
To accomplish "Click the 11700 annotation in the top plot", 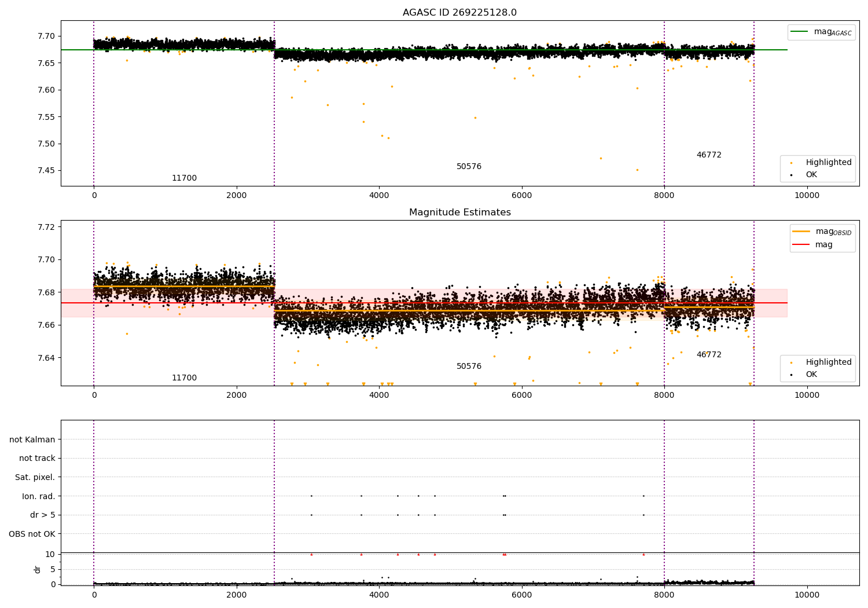I will coord(184,178).
